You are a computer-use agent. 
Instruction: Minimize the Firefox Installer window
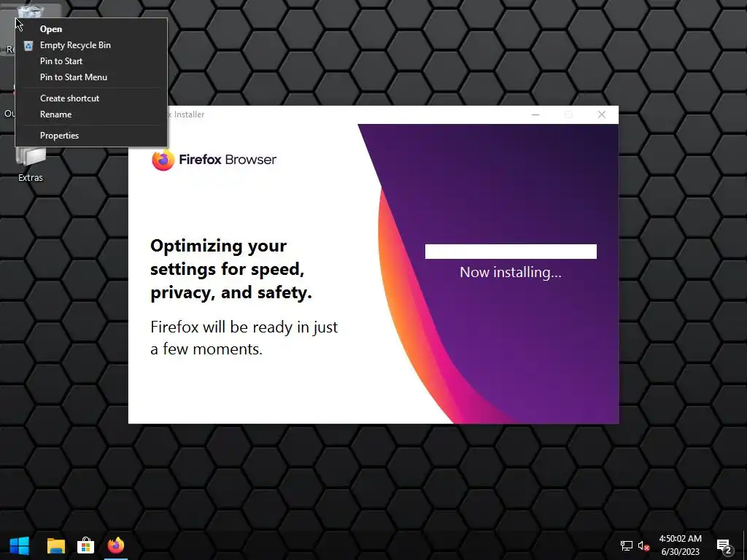pos(535,114)
